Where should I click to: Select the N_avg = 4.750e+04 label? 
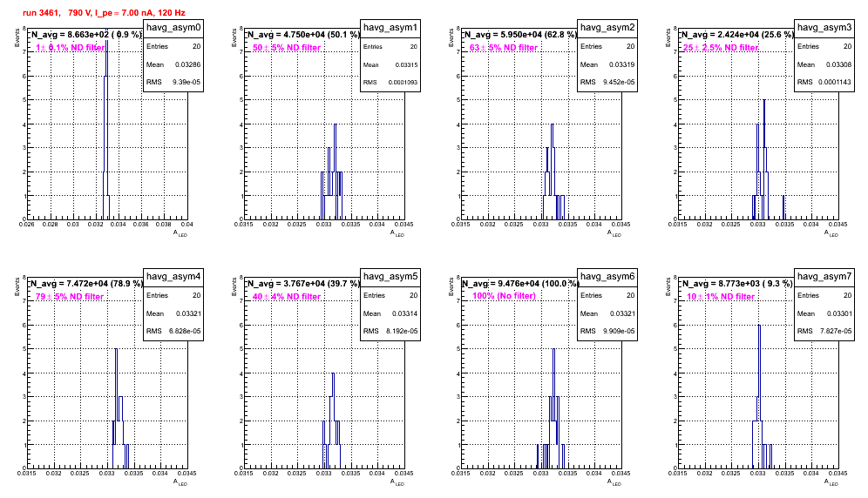click(303, 34)
